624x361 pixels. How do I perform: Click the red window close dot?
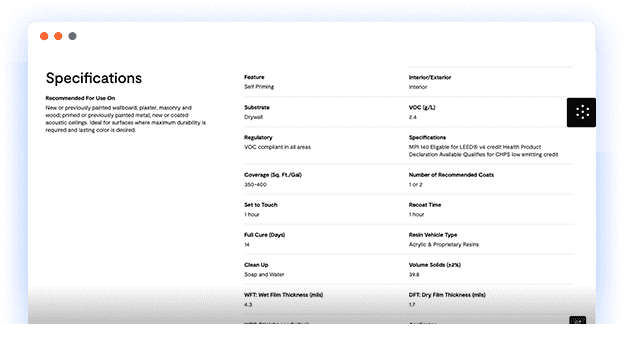44,36
